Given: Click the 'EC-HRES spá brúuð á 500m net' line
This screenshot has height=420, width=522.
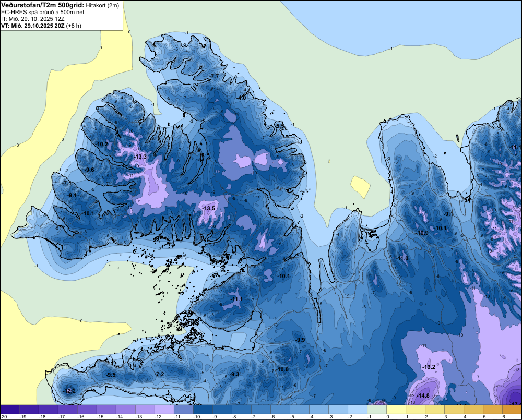Looking at the screenshot, I should (x=43, y=12).
